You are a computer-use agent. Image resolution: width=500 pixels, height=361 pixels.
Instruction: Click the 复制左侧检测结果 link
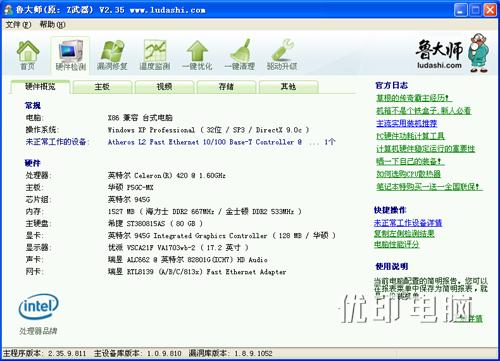pos(404,233)
